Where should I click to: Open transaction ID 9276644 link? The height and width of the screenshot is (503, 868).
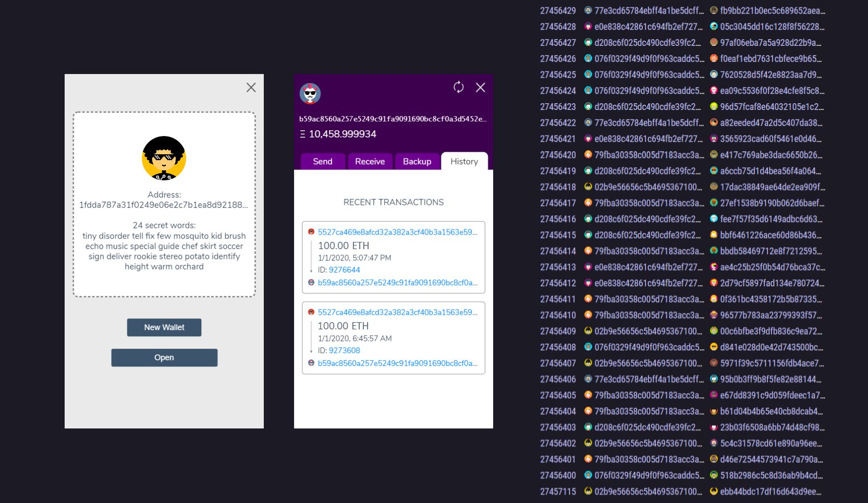click(345, 270)
